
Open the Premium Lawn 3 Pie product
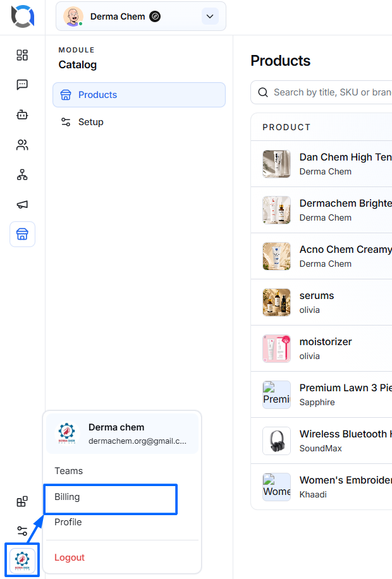(x=321, y=394)
